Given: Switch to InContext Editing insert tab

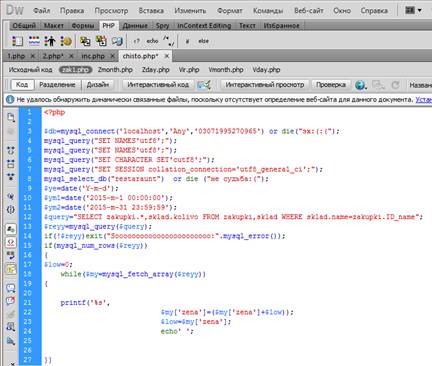Looking at the screenshot, I should (204, 26).
